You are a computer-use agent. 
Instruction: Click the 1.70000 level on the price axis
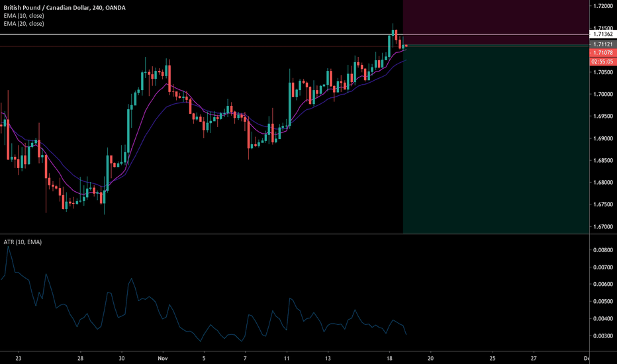click(602, 94)
